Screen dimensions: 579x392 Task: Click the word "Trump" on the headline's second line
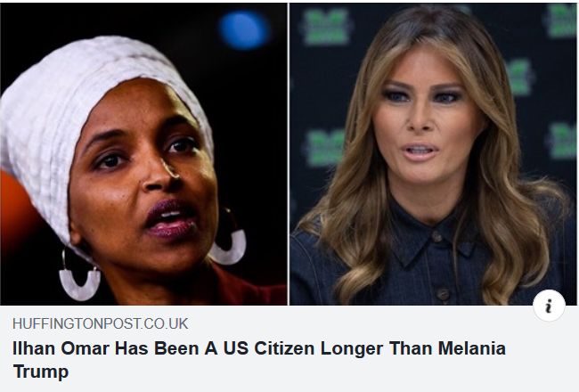point(41,372)
